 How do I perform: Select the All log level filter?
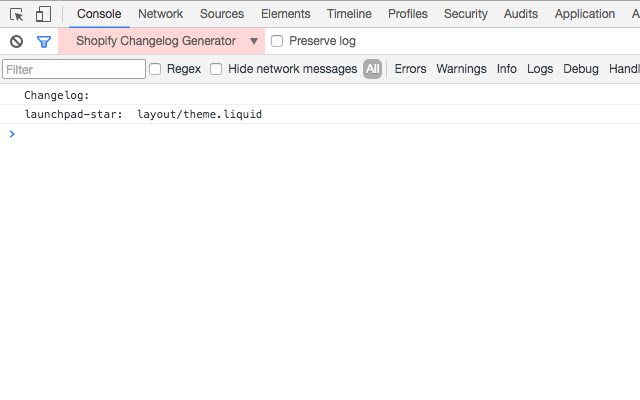(372, 69)
